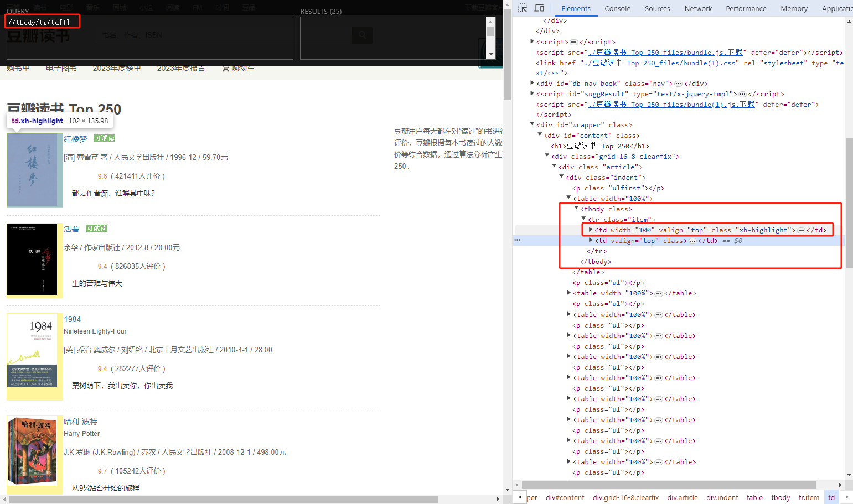The image size is (853, 504).
Task: Click the 可试读 badge next to 红楼梦
Action: coord(104,138)
